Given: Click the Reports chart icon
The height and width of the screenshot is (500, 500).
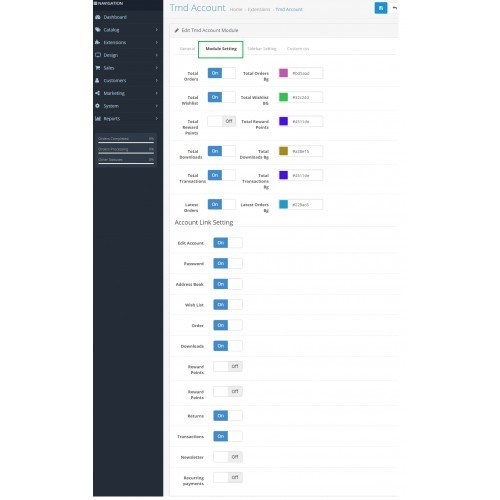Looking at the screenshot, I should tap(98, 118).
